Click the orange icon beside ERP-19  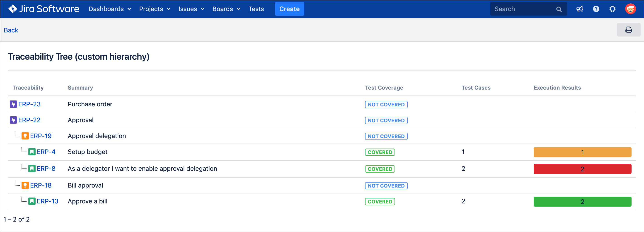coord(25,136)
